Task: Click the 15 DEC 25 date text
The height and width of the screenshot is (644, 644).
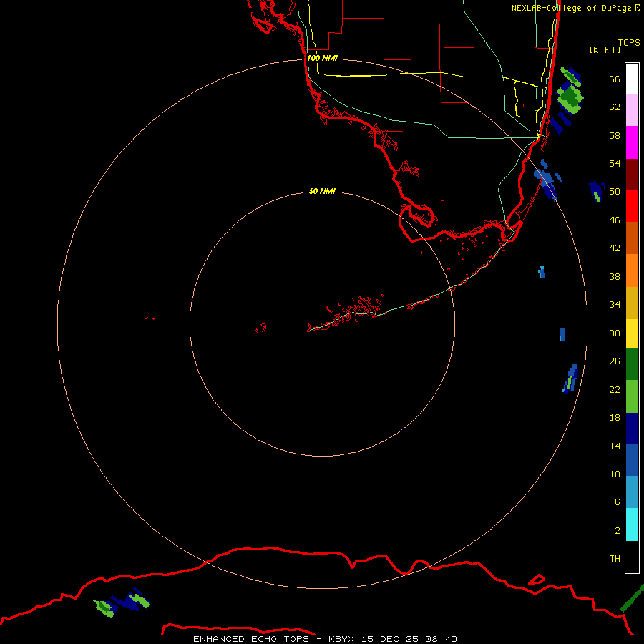Action: click(390, 639)
